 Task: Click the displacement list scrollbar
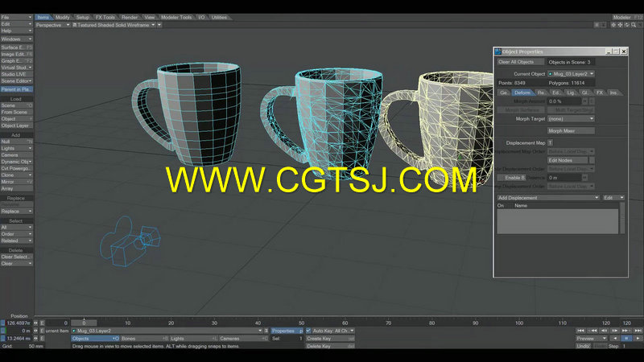pyautogui.click(x=622, y=217)
